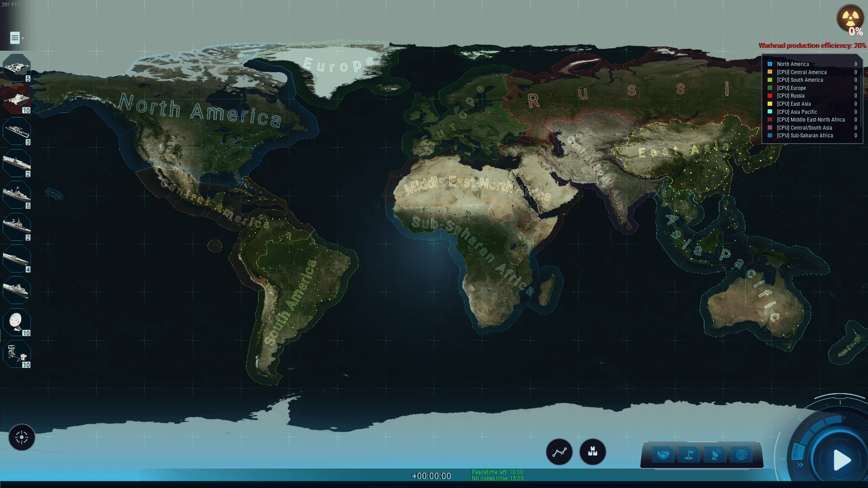
Task: Start the game with the play button
Action: [x=841, y=460]
